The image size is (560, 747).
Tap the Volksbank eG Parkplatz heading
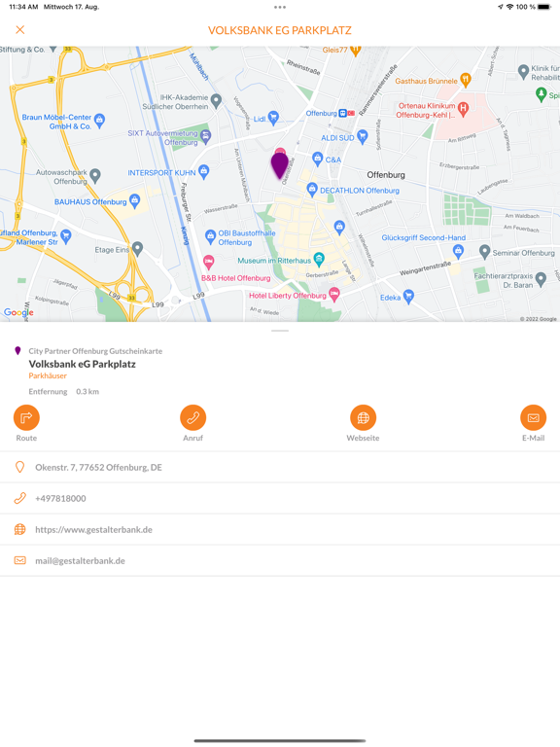click(82, 364)
